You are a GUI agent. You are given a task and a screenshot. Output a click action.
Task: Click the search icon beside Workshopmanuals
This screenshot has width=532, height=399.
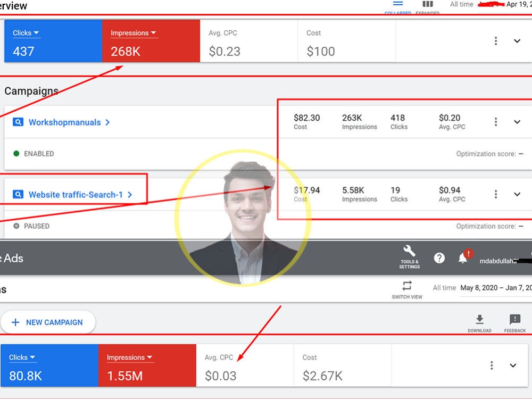[x=18, y=122]
